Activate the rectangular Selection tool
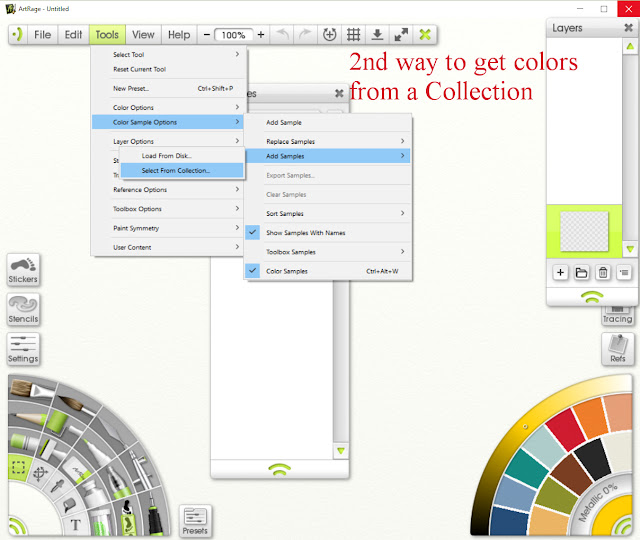Screen dimensions: 640x540 coord(18,467)
